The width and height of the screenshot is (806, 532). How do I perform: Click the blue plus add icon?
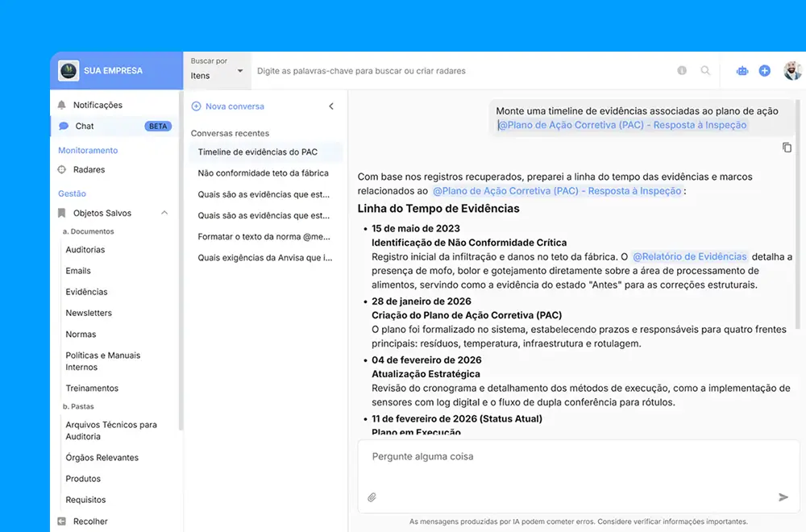coord(764,71)
